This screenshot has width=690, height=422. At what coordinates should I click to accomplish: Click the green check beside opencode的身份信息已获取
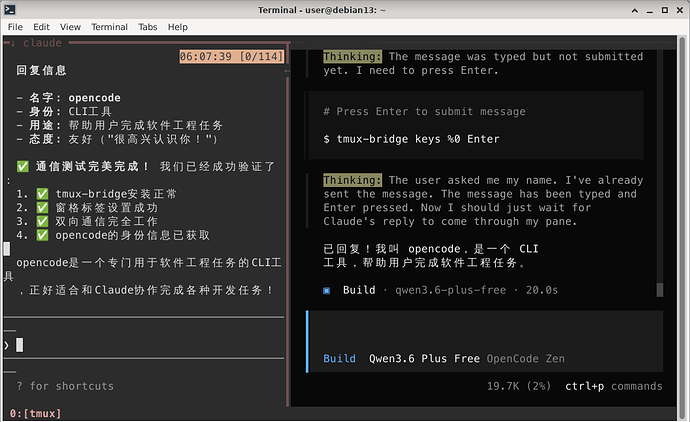pyautogui.click(x=42, y=235)
